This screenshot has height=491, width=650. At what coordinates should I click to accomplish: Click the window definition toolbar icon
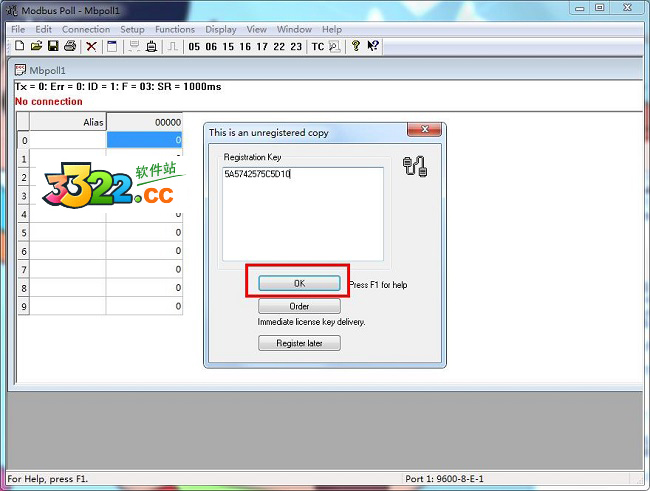[x=112, y=46]
